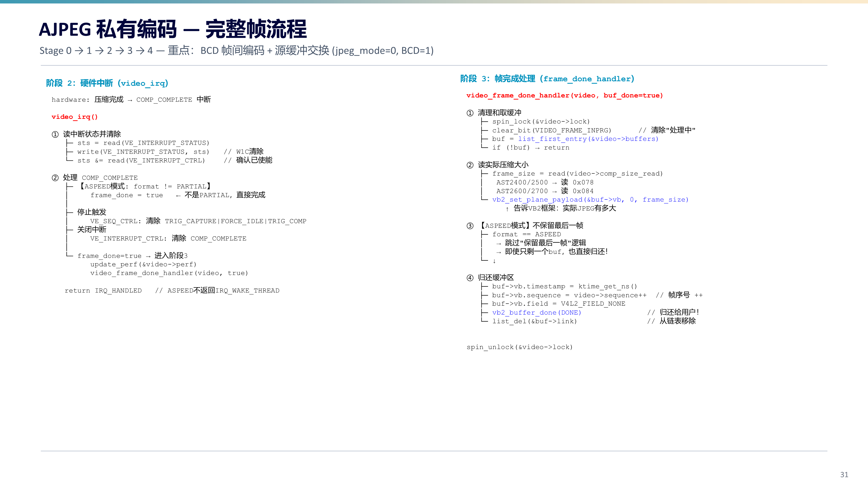Click the 'return IRQ_HANDLED' line

click(x=172, y=291)
